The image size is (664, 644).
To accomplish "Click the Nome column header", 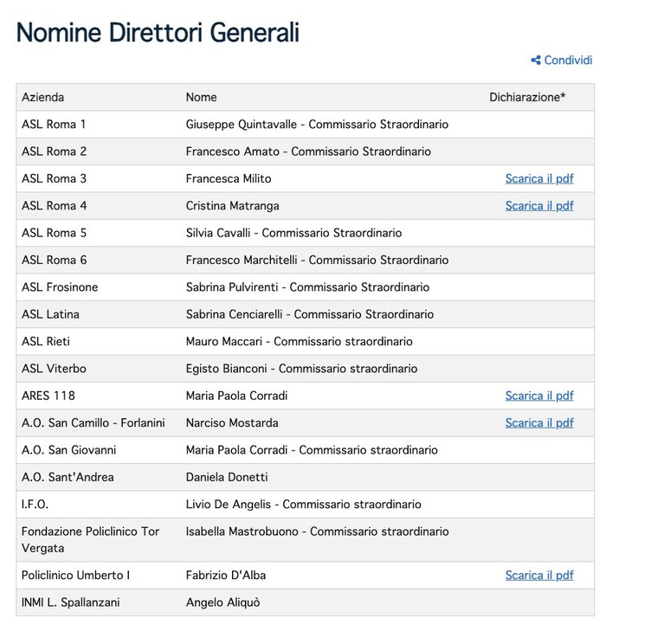I will pyautogui.click(x=201, y=98).
